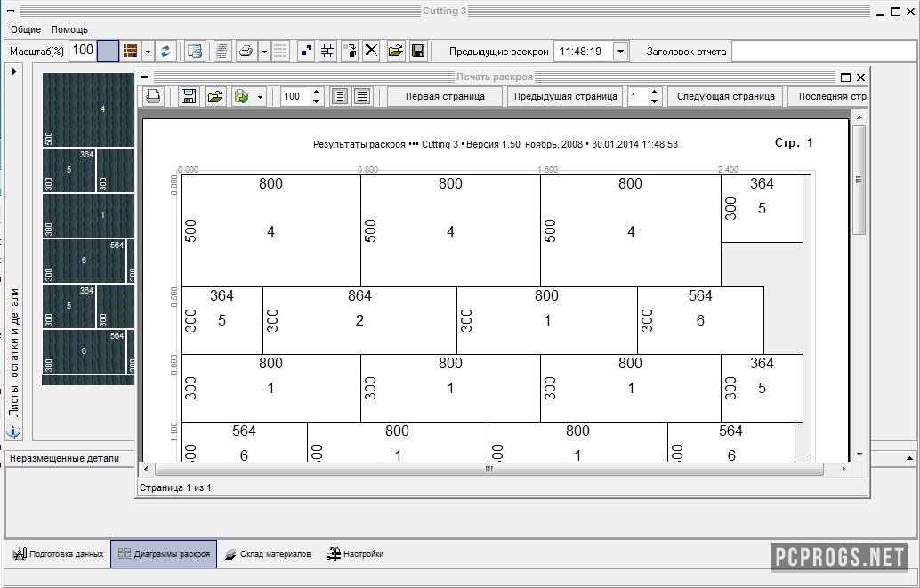The width and height of the screenshot is (920, 588).
Task: Click the Первая страница button
Action: click(444, 96)
